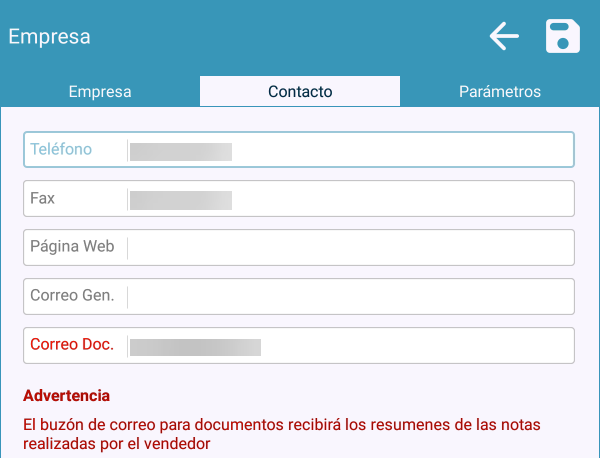Click the Advertencia heading
This screenshot has width=600, height=458.
(x=66, y=396)
